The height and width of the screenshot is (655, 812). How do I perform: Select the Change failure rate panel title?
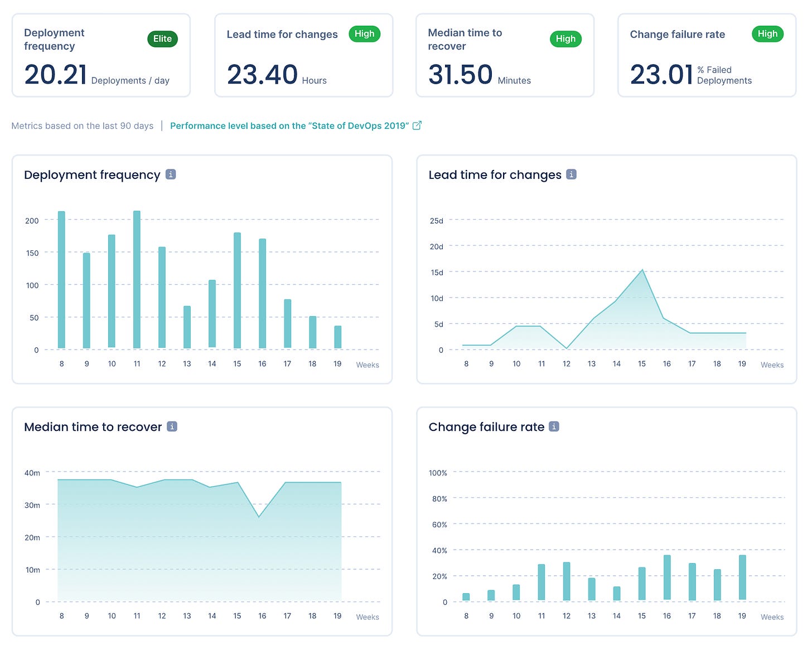tap(486, 426)
